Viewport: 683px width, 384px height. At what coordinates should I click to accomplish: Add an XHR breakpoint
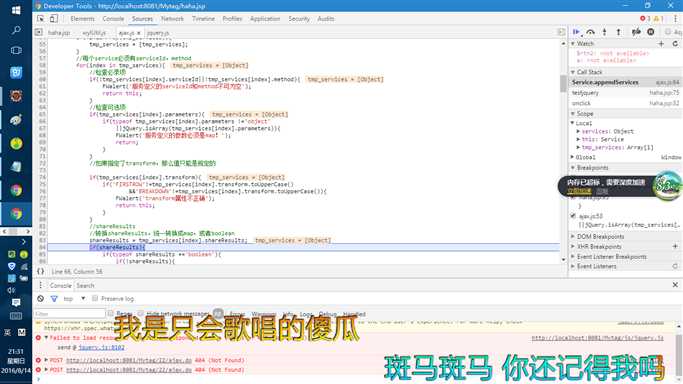coord(675,246)
